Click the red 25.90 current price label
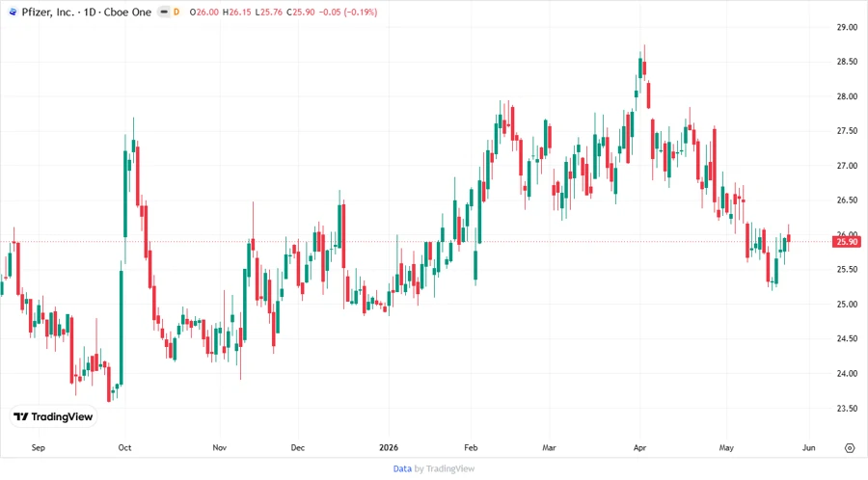Screen dimensions: 868x480 point(847,242)
